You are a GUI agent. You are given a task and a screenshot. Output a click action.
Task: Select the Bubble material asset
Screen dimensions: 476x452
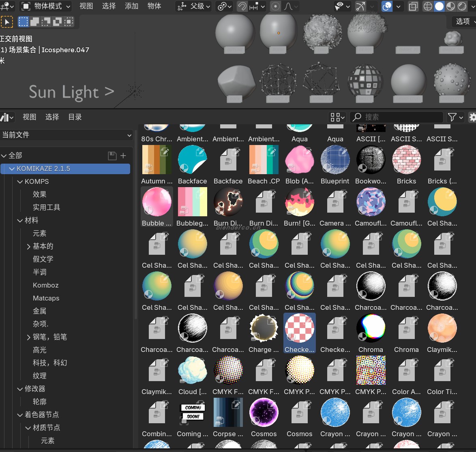(157, 207)
